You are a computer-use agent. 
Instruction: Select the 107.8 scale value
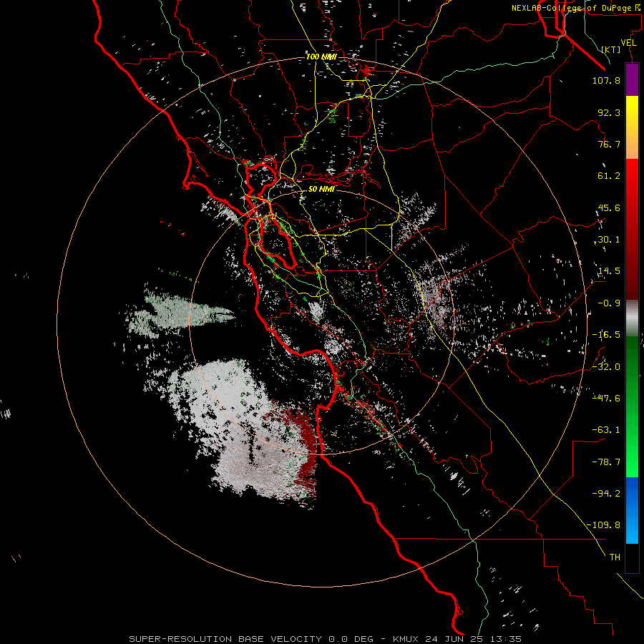(x=606, y=80)
